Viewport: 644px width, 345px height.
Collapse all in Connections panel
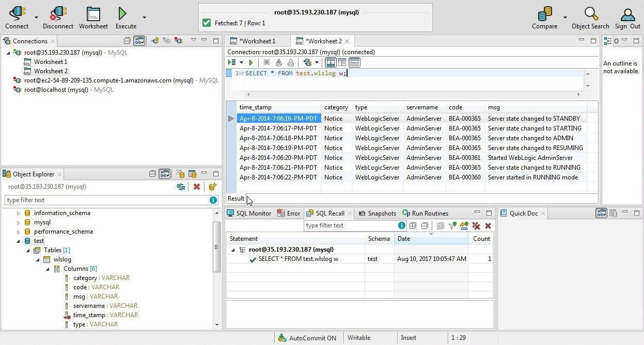[127, 41]
